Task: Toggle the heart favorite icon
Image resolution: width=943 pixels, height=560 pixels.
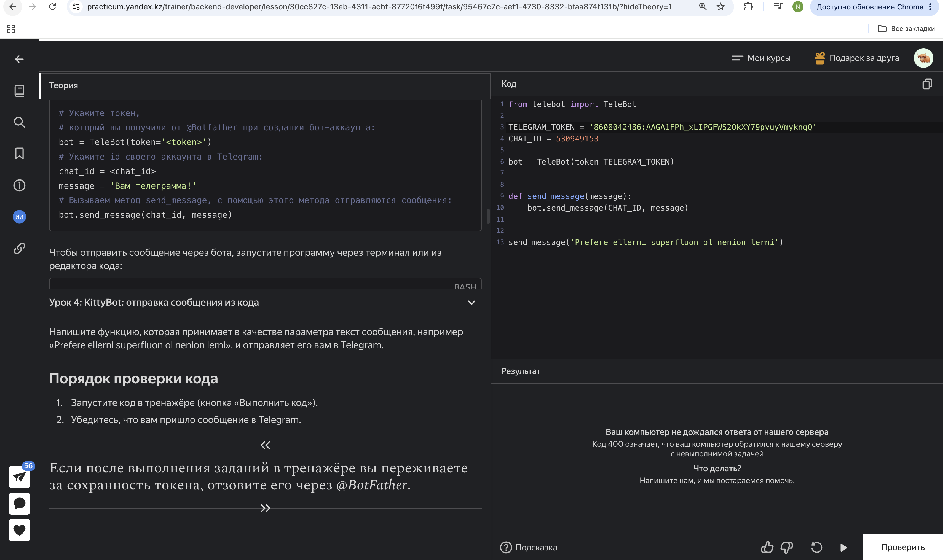Action: click(19, 530)
